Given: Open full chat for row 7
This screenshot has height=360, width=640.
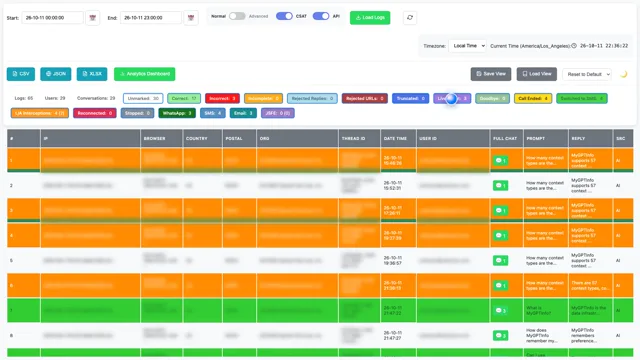Looking at the screenshot, I should point(500,311).
